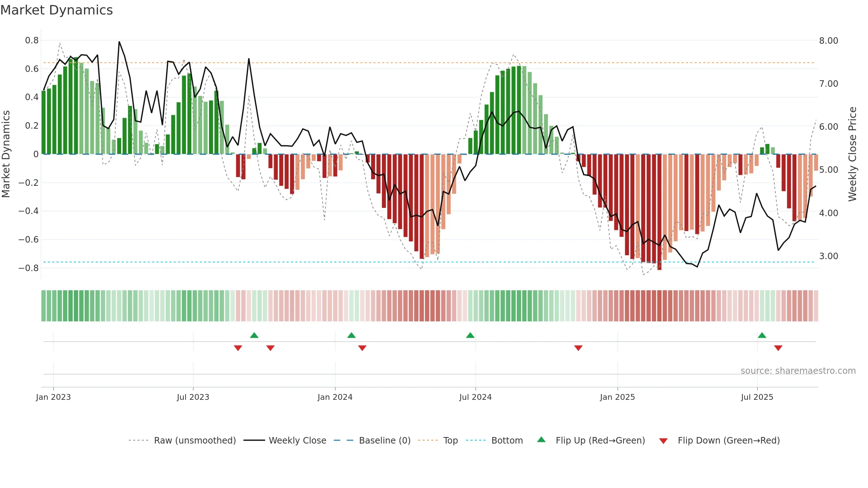Image resolution: width=868 pixels, height=488 pixels.
Task: Click the '−0.8' left axis tick
Action: coord(29,268)
